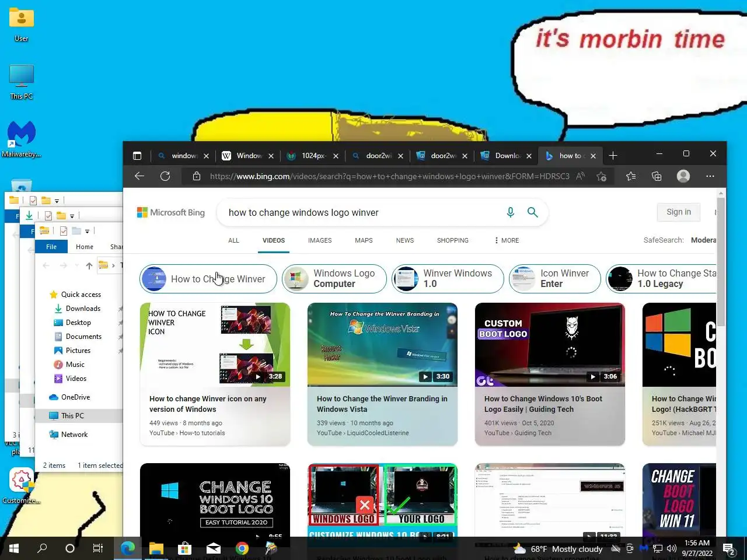Select 'Winver Windows 1.0' suggestion chip

448,279
